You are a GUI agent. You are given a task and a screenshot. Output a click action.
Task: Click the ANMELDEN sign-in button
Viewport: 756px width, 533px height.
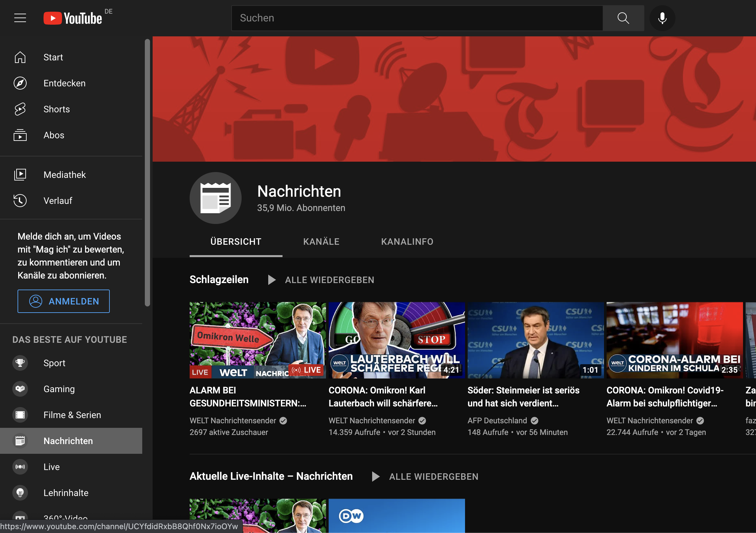64,301
